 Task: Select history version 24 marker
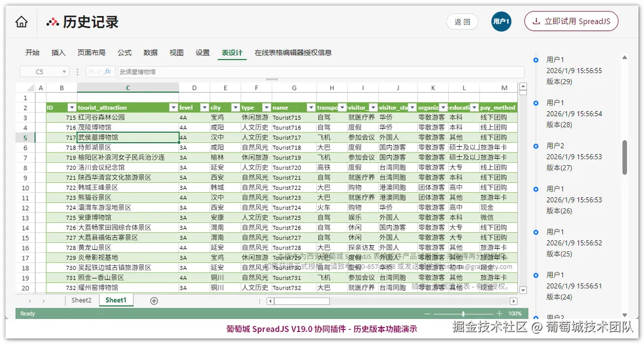pyautogui.click(x=536, y=275)
